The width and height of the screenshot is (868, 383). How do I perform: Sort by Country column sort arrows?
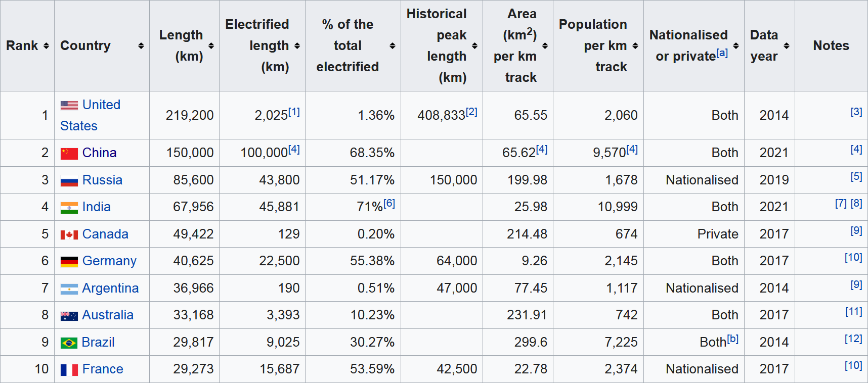pos(141,46)
